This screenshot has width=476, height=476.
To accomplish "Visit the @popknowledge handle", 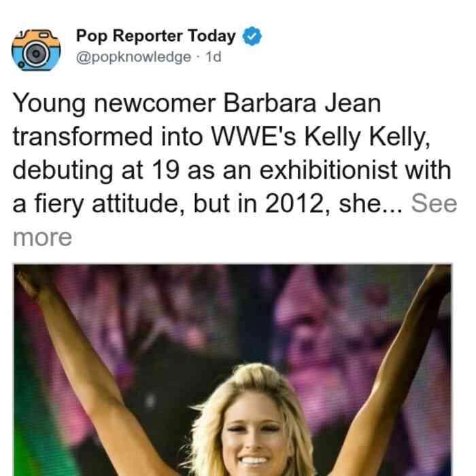I will (x=133, y=56).
